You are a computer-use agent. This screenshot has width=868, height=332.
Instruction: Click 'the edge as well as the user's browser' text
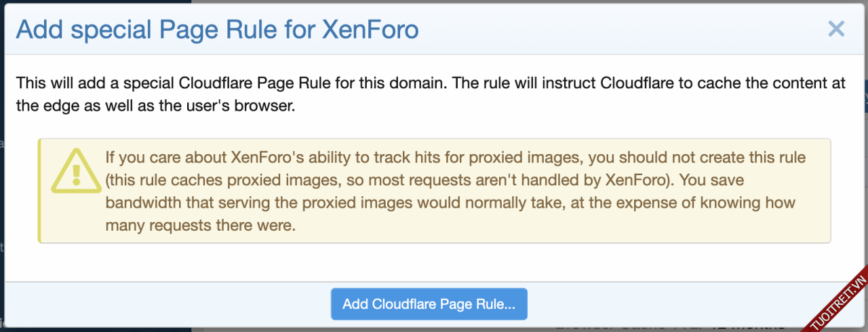[x=156, y=107]
